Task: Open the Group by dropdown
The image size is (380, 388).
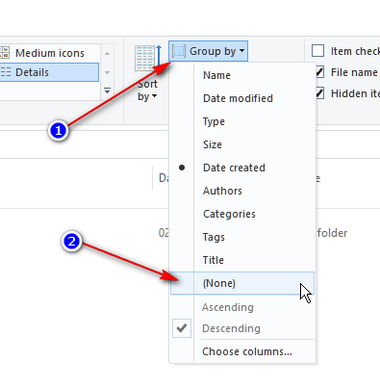Action: pos(208,51)
